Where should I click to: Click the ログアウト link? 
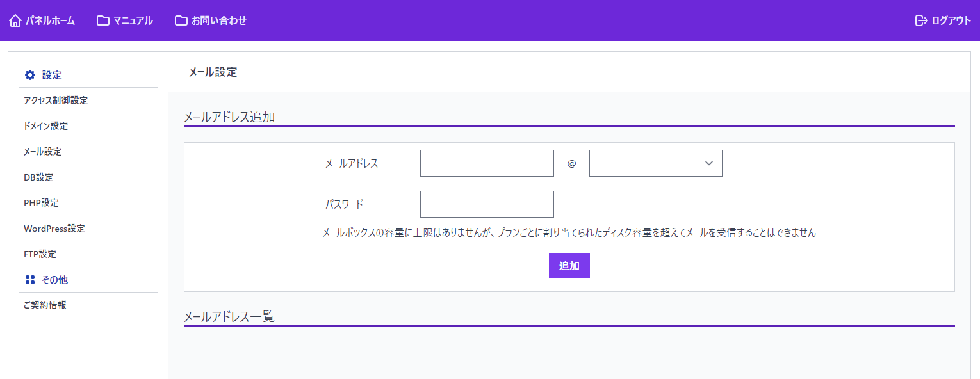point(951,20)
